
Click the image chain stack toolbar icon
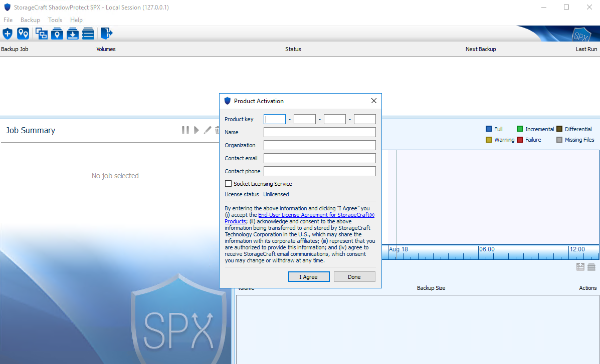[88, 34]
